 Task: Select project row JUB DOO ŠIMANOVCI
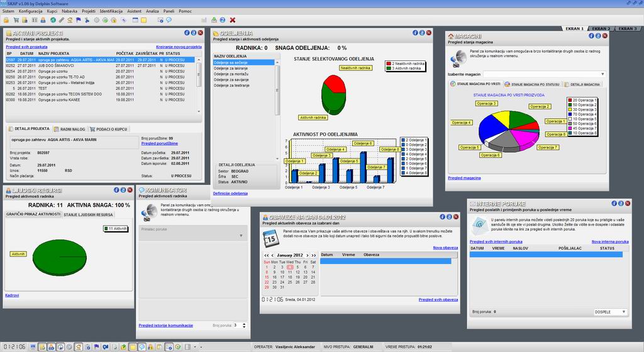[x=100, y=65]
